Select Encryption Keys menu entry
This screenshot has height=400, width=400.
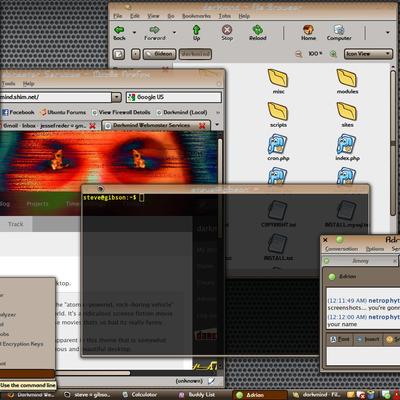(23, 344)
